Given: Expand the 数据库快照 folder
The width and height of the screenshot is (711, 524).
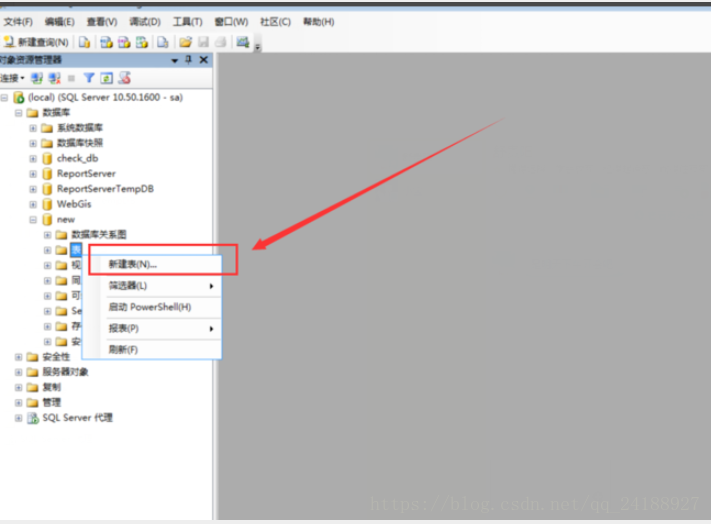Looking at the screenshot, I should click(33, 143).
